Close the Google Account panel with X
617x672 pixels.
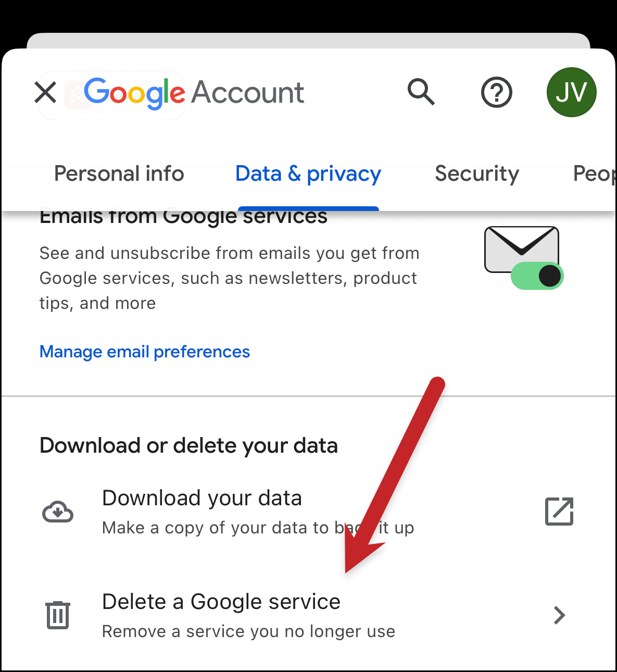[45, 93]
